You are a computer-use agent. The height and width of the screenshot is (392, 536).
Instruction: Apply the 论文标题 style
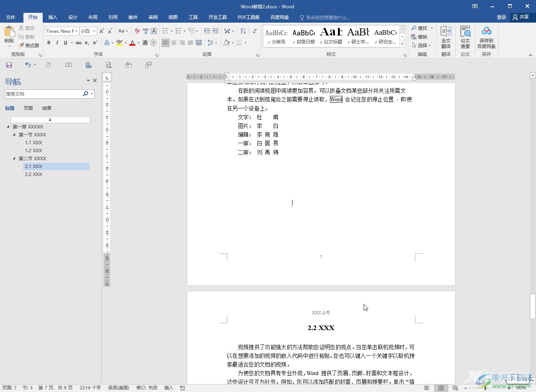(331, 36)
